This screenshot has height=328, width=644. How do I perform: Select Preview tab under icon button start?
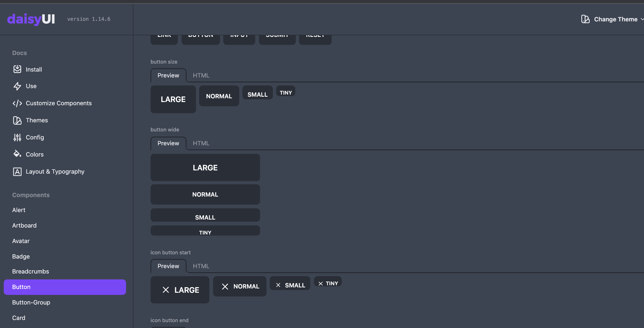tap(168, 266)
